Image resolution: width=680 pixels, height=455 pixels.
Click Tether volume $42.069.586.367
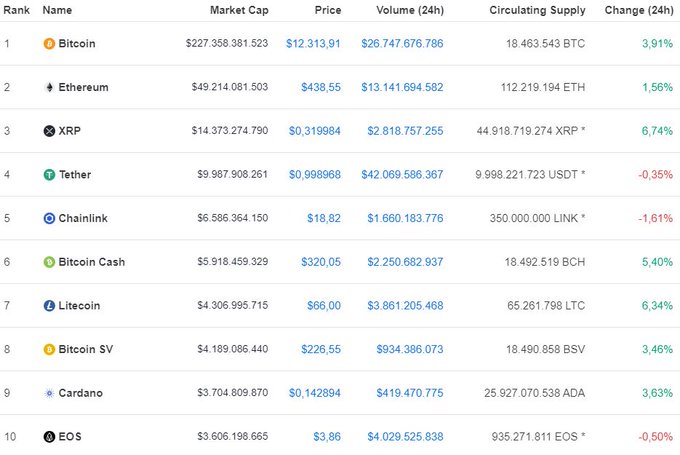tap(402, 175)
